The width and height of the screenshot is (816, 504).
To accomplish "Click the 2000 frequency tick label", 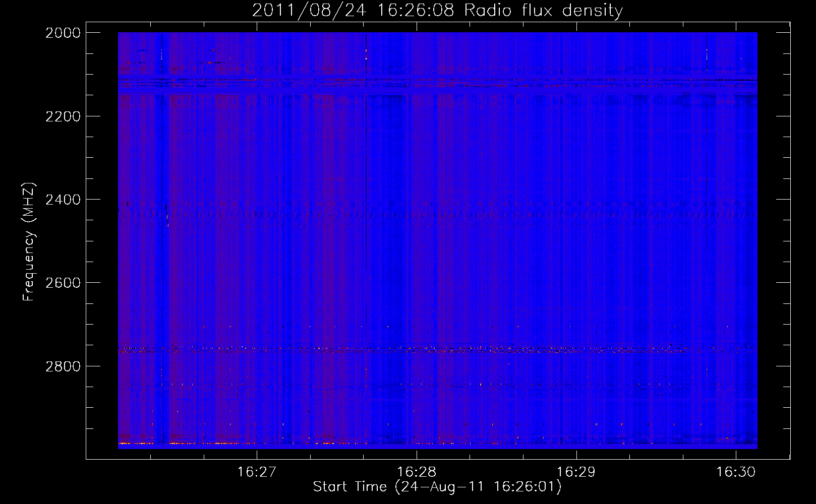I will click(63, 33).
